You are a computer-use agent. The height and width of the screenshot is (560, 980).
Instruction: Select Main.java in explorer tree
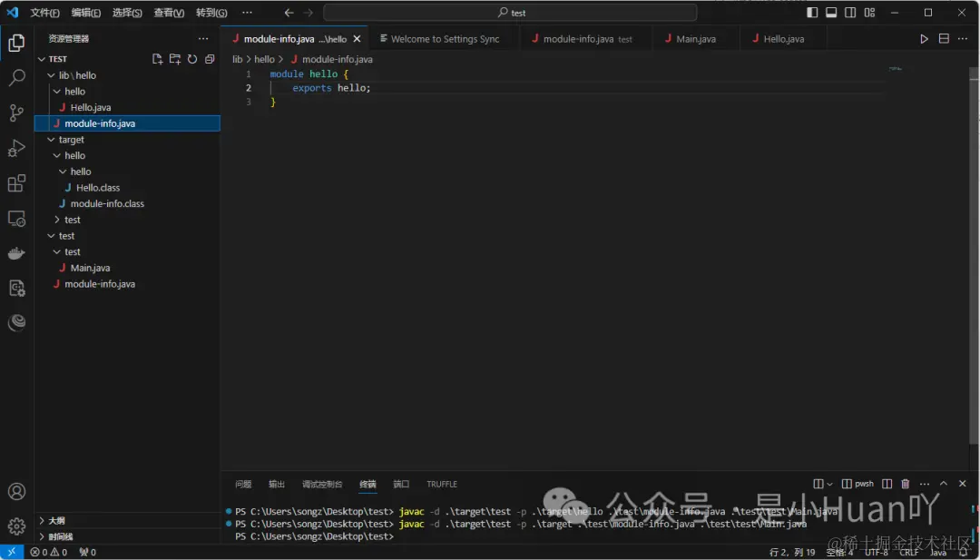(x=127, y=268)
